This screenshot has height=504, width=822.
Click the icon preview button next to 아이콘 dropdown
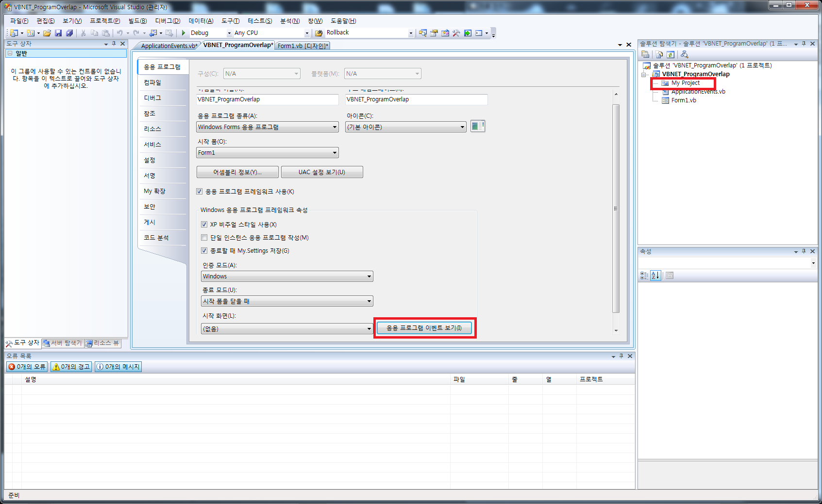[478, 126]
